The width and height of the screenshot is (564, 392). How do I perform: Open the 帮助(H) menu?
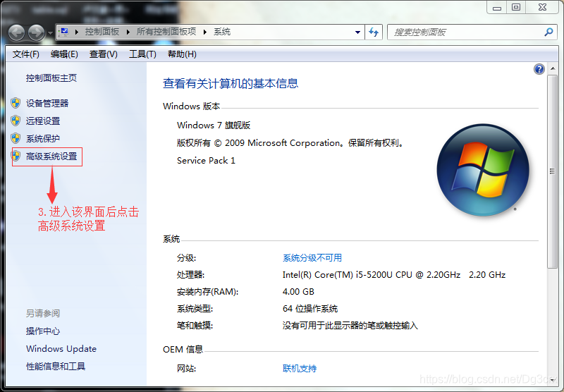coord(182,54)
